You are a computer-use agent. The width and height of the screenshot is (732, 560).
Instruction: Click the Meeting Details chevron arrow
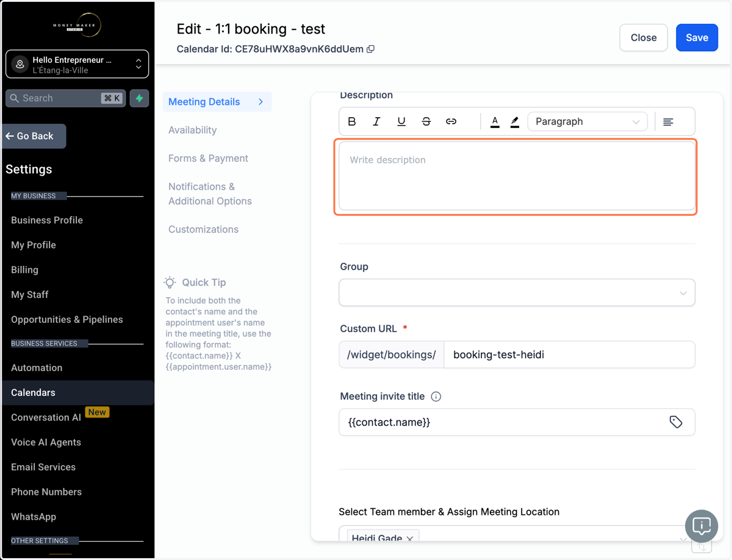click(x=260, y=102)
